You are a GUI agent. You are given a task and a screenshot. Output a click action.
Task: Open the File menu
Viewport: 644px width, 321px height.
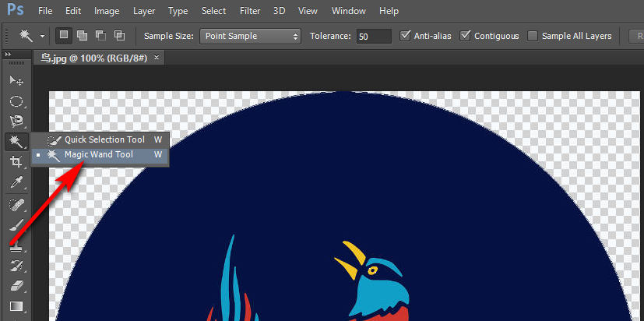click(x=45, y=11)
